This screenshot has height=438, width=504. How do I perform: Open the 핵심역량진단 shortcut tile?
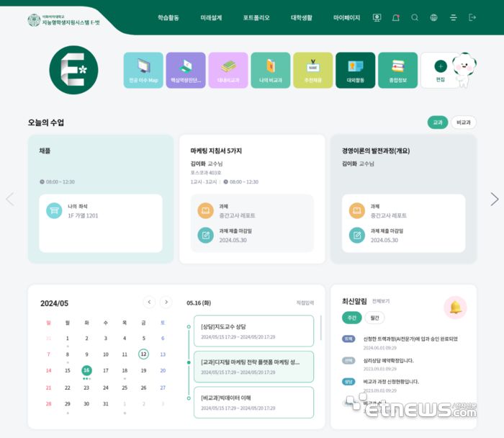186,70
